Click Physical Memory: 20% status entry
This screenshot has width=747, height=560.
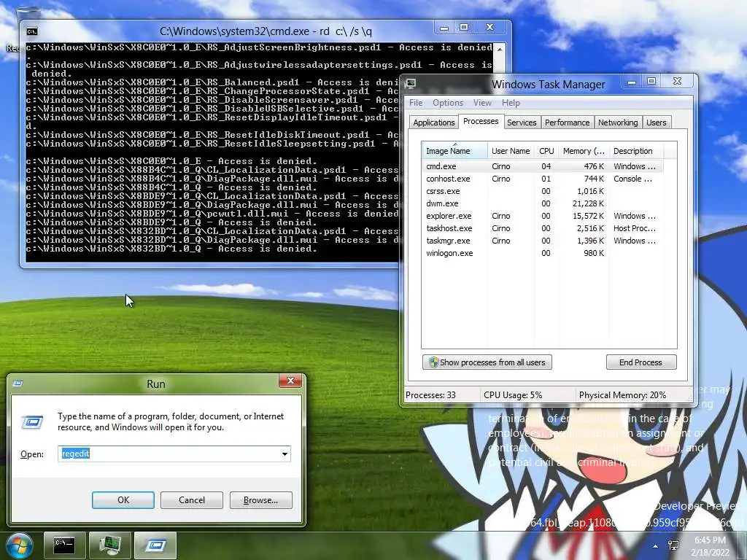[622, 395]
